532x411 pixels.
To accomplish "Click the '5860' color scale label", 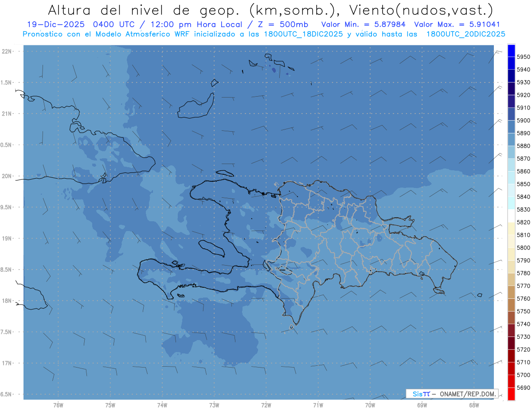I will [524, 171].
